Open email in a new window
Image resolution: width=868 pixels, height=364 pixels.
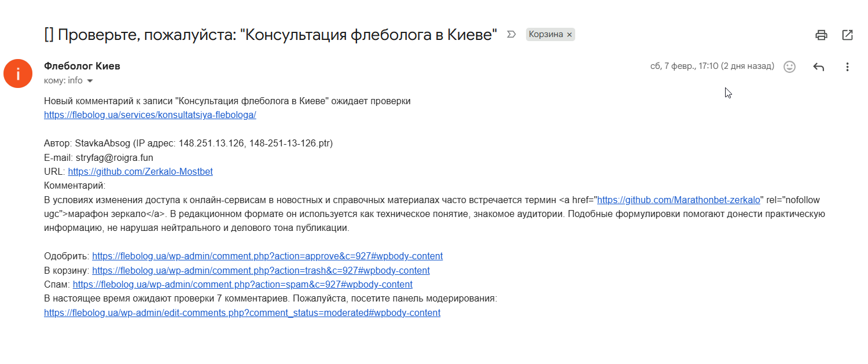(847, 35)
